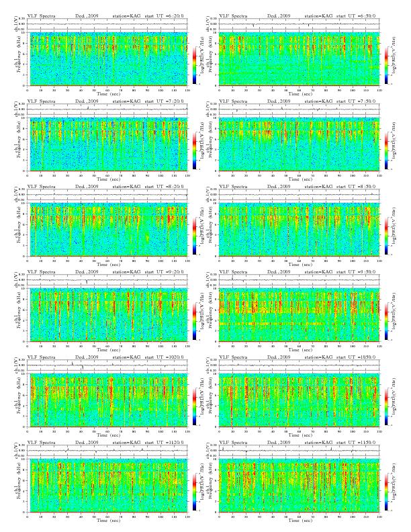Click 'Time (sec)' label under the 6:20 spectrogram
This screenshot has width=411, height=532.
tap(109, 93)
